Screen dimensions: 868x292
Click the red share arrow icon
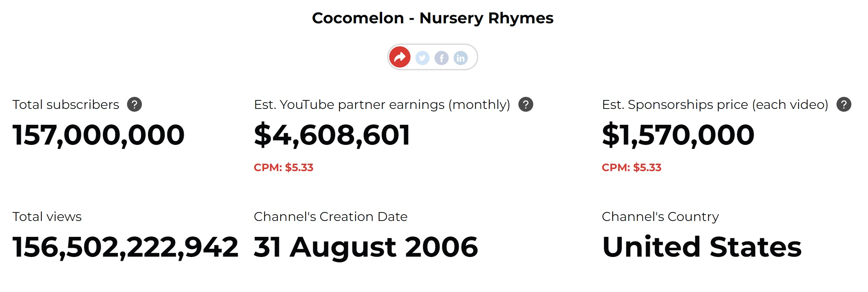400,57
